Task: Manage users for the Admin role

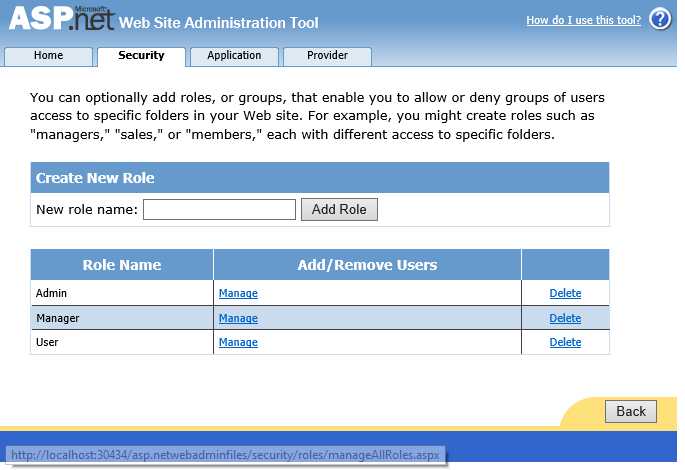Action: 238,293
